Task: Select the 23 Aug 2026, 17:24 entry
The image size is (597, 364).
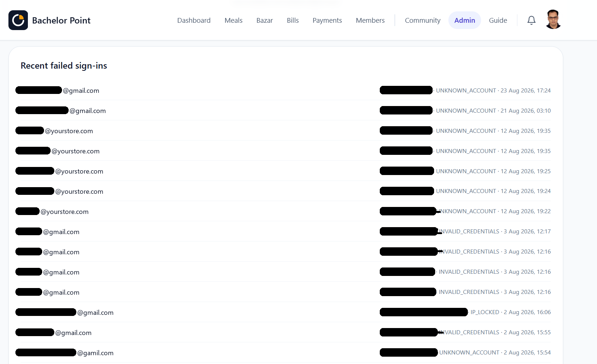Action: (285, 90)
